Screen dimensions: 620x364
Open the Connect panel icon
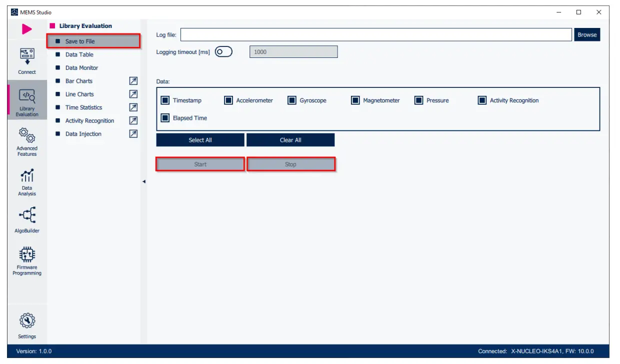click(27, 56)
